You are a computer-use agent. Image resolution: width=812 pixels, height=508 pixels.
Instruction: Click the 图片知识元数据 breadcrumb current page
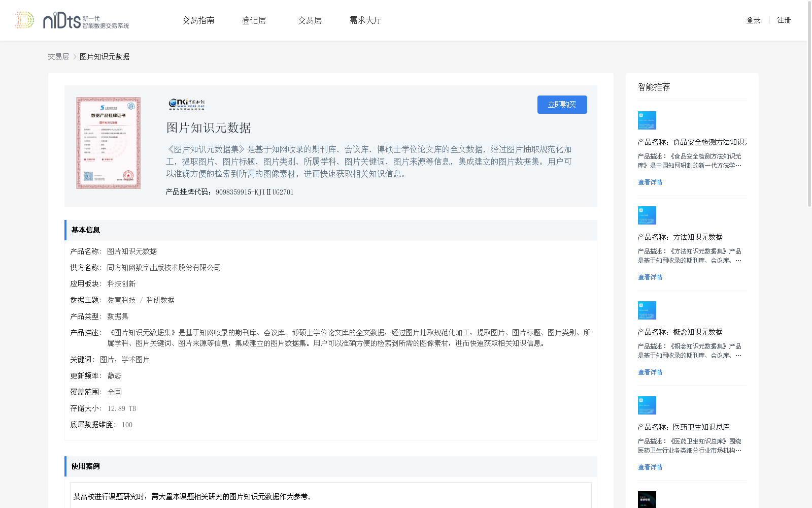click(105, 57)
